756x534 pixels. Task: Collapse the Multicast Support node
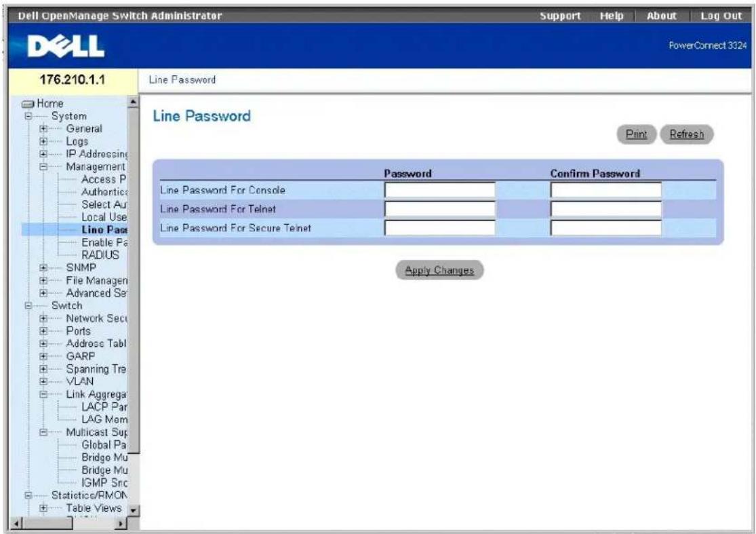click(43, 432)
